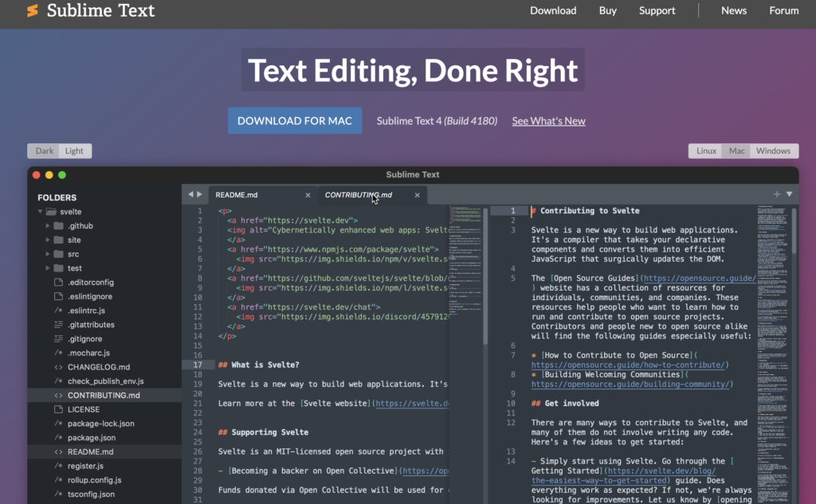816x504 pixels.
Task: Expand the src folder
Action: [x=48, y=254]
